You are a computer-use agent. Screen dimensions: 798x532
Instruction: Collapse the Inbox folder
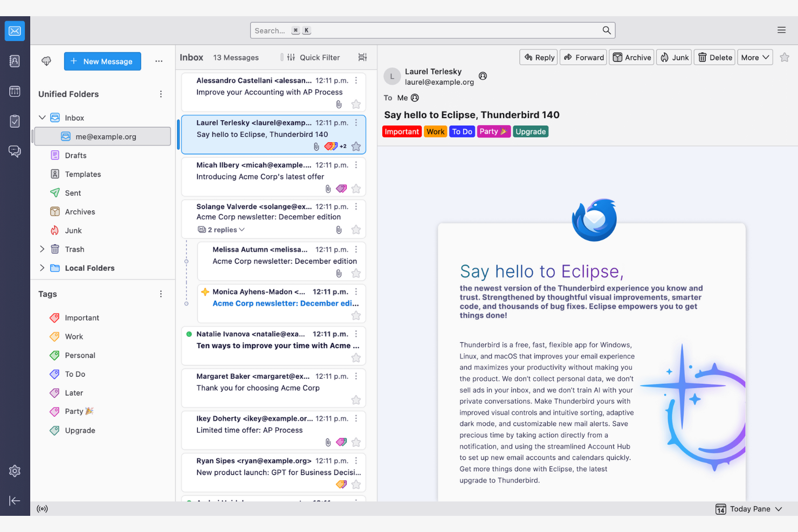(x=42, y=117)
